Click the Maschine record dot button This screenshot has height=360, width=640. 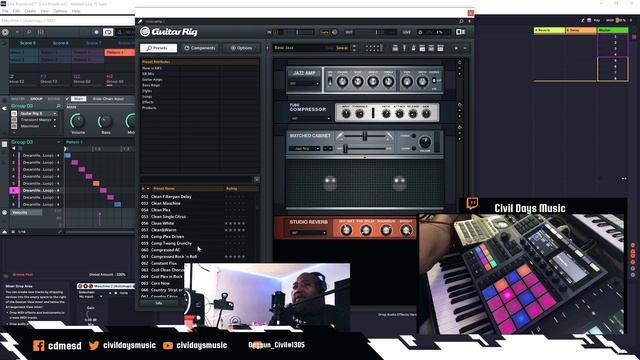pos(96,32)
